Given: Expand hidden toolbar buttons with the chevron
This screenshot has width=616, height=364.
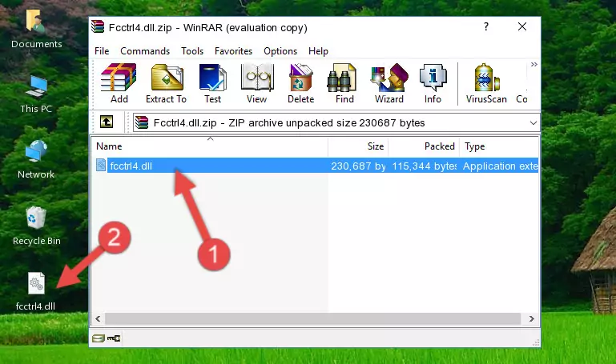Looking at the screenshot, I should 533,64.
